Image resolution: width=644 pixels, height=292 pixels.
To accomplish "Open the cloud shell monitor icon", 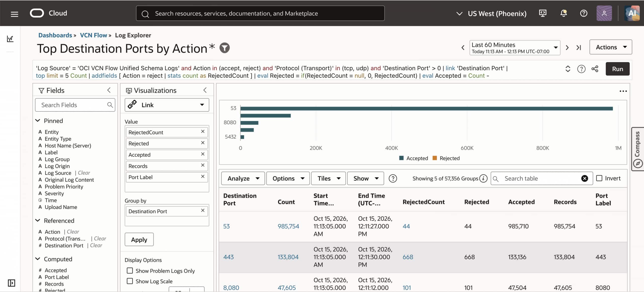I will [x=543, y=13].
